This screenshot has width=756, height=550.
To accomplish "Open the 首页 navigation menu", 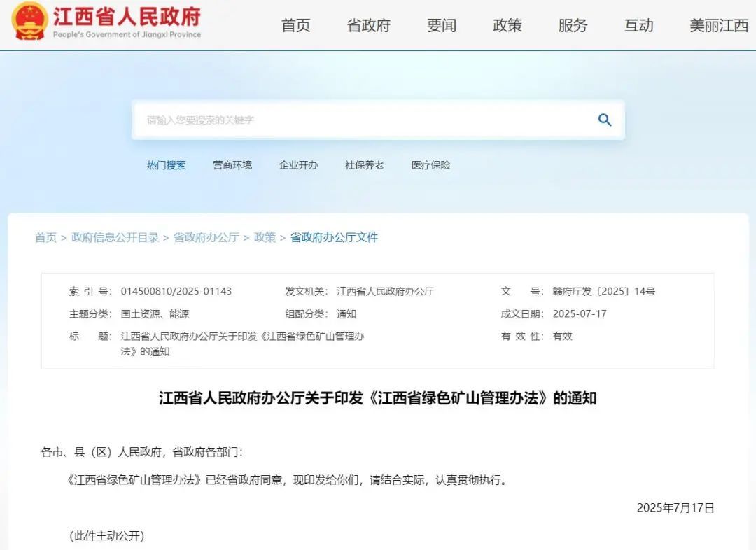I will [x=295, y=26].
